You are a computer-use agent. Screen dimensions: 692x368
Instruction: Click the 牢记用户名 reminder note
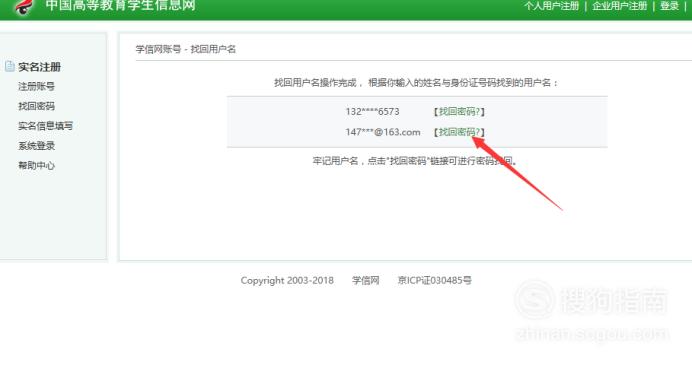[415, 161]
